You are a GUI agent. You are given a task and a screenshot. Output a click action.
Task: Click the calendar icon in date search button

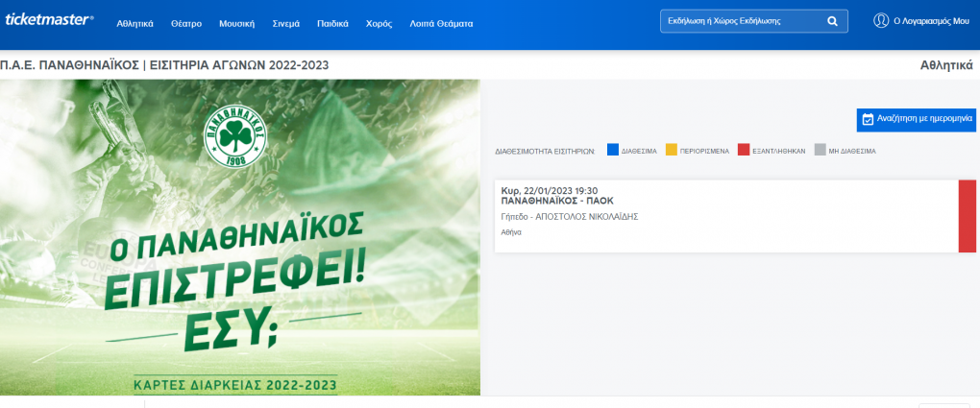867,119
